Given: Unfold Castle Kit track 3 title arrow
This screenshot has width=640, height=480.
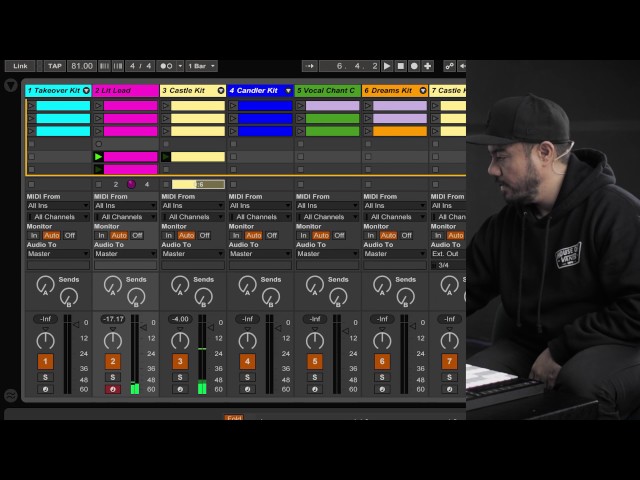Looking at the screenshot, I should point(221,91).
